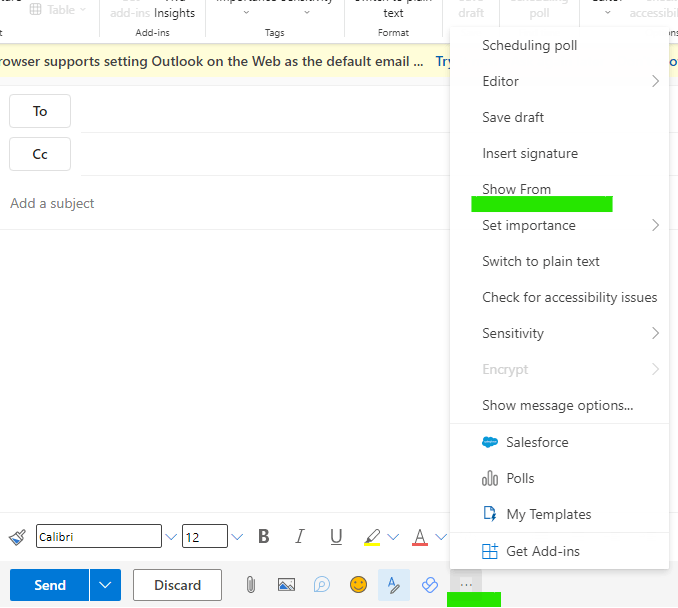Send the email message
Screen dimensions: 678x608
click(x=49, y=585)
